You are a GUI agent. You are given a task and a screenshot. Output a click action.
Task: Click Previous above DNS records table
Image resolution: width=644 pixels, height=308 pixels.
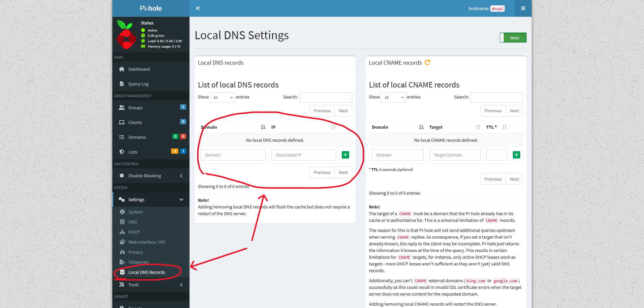click(x=322, y=111)
